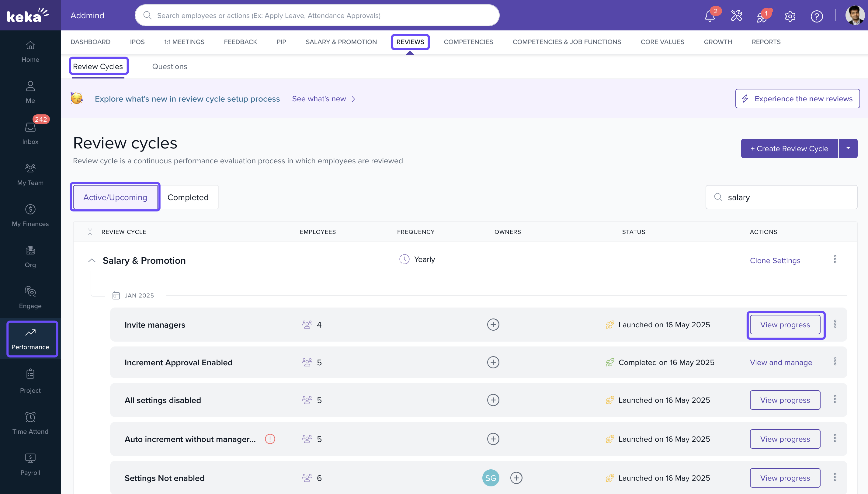
Task: Go to Inbox in the sidebar
Action: (x=30, y=133)
